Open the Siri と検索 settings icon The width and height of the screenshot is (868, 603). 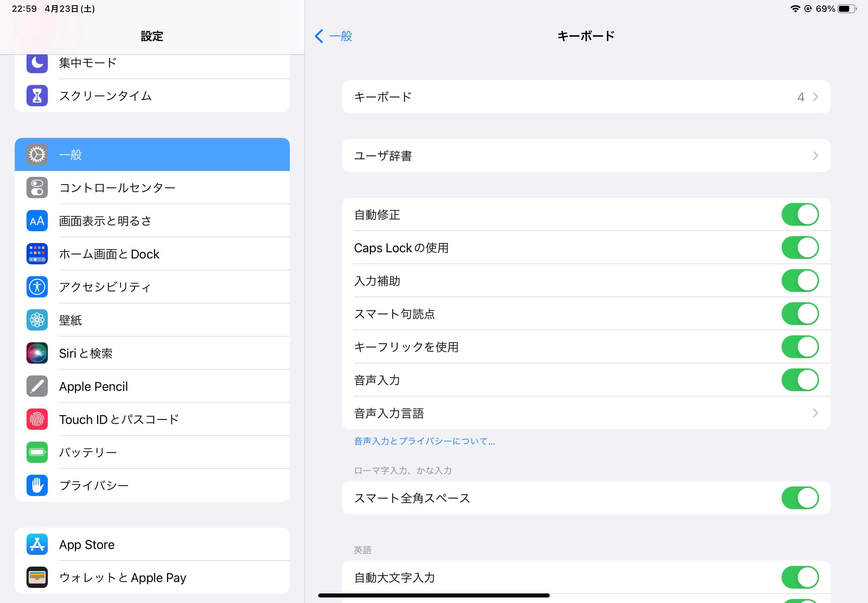pos(37,353)
